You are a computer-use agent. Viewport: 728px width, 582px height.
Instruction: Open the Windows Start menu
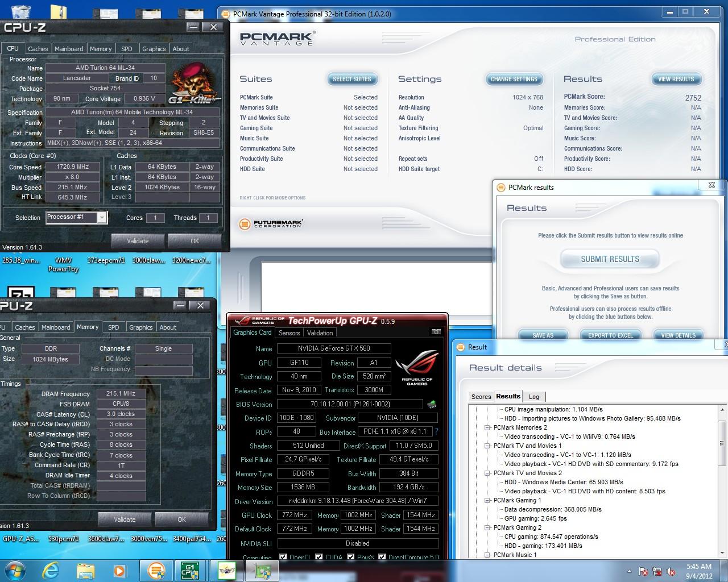tap(15, 570)
